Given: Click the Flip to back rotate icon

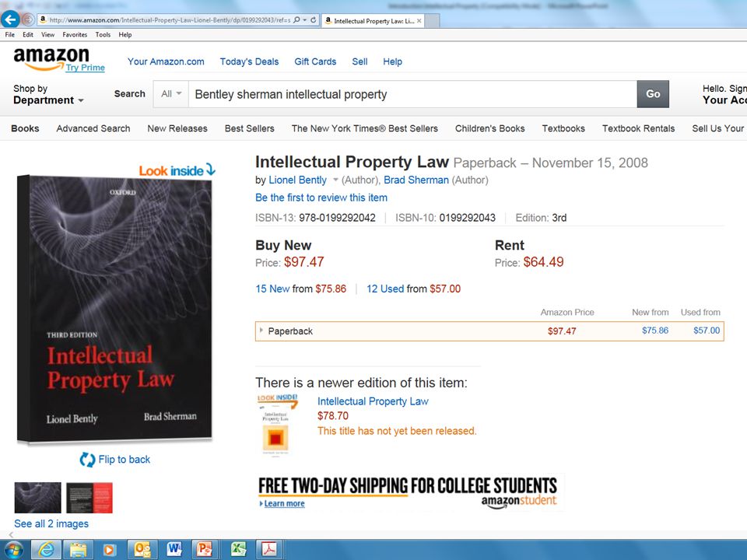Looking at the screenshot, I should (87, 460).
